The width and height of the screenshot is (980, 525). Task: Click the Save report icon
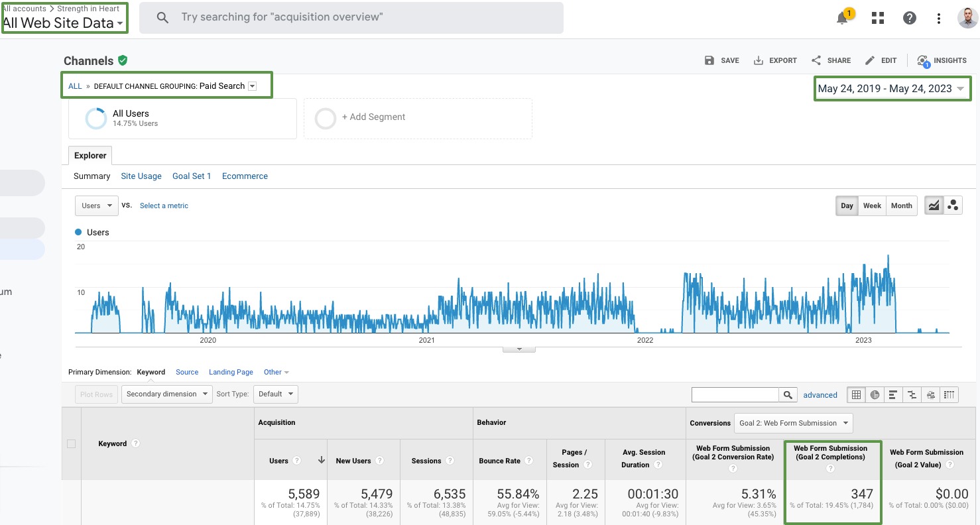pos(709,60)
